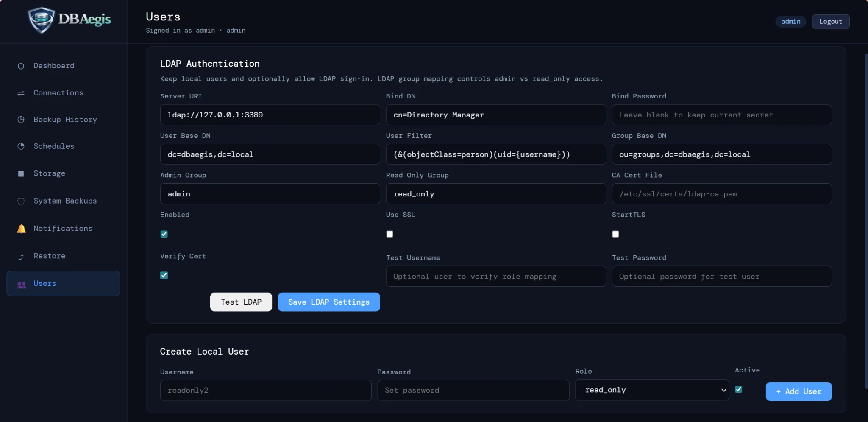
Task: Click the Read Only Group field
Action: (x=496, y=194)
